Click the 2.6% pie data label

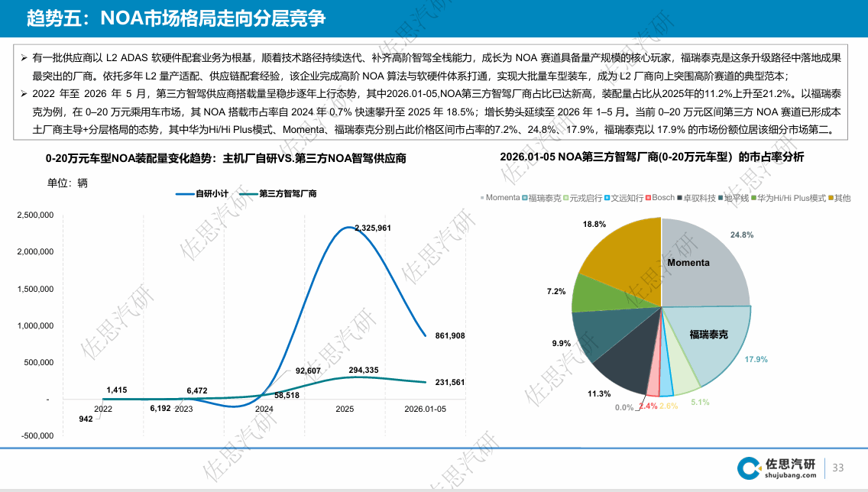click(668, 406)
